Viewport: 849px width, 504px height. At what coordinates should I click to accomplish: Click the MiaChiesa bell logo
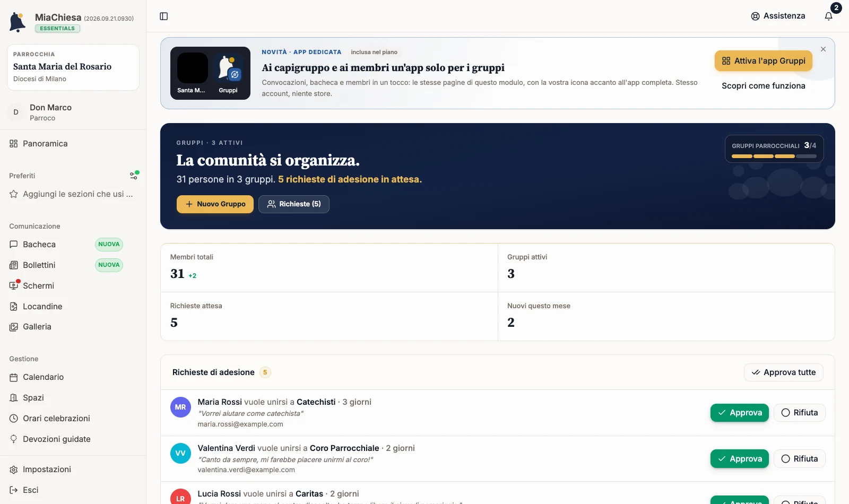click(x=18, y=22)
